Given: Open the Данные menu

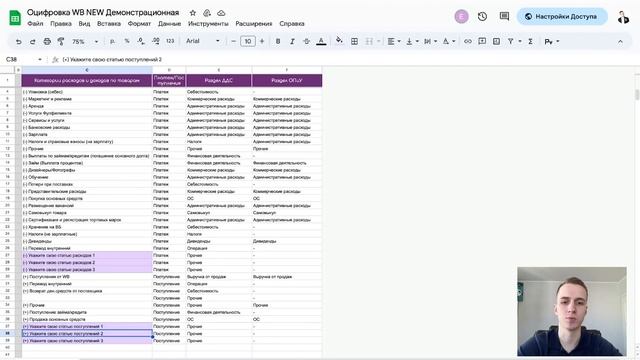Looking at the screenshot, I should coord(169,24).
